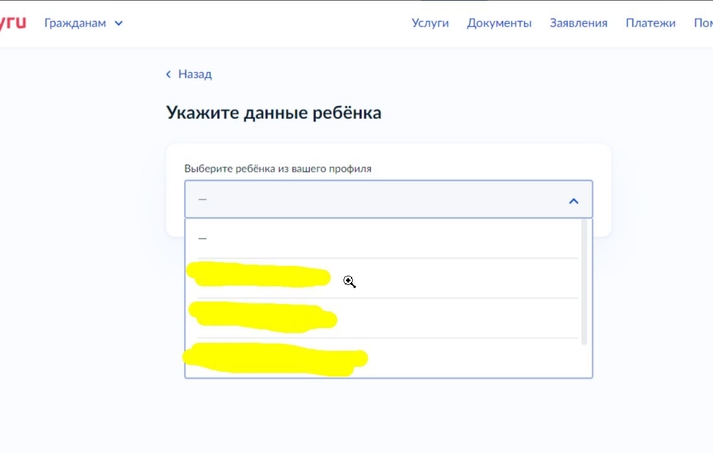Click the dash placeholder inside the select field

coord(203,200)
